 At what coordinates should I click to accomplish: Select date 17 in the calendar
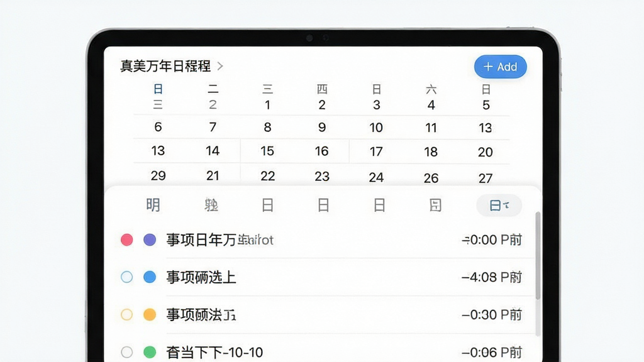coord(376,152)
